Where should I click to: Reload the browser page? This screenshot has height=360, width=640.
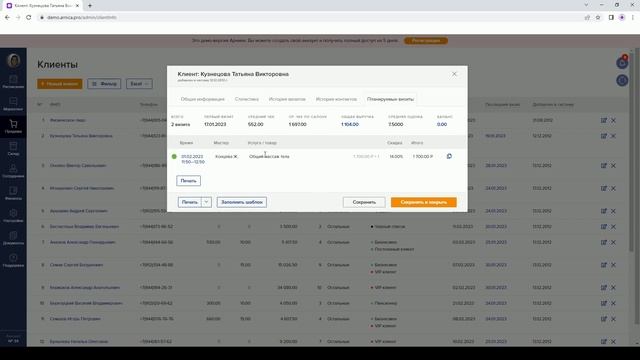tap(29, 18)
